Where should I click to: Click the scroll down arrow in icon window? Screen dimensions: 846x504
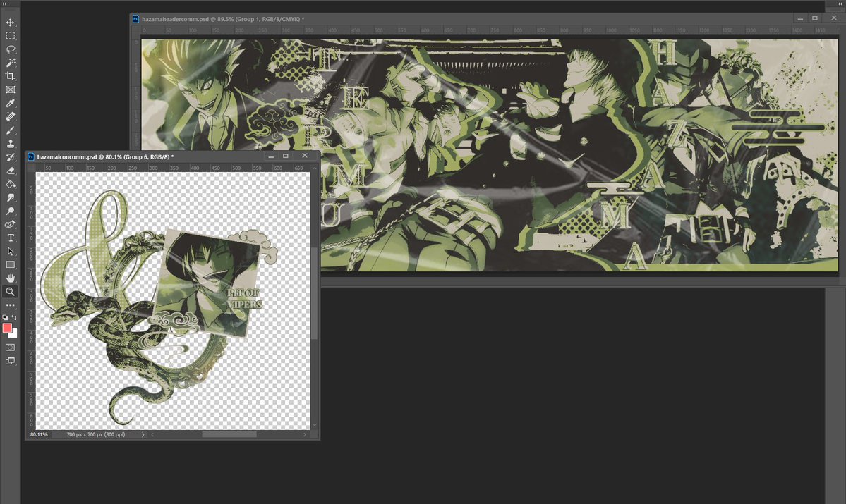coord(315,425)
